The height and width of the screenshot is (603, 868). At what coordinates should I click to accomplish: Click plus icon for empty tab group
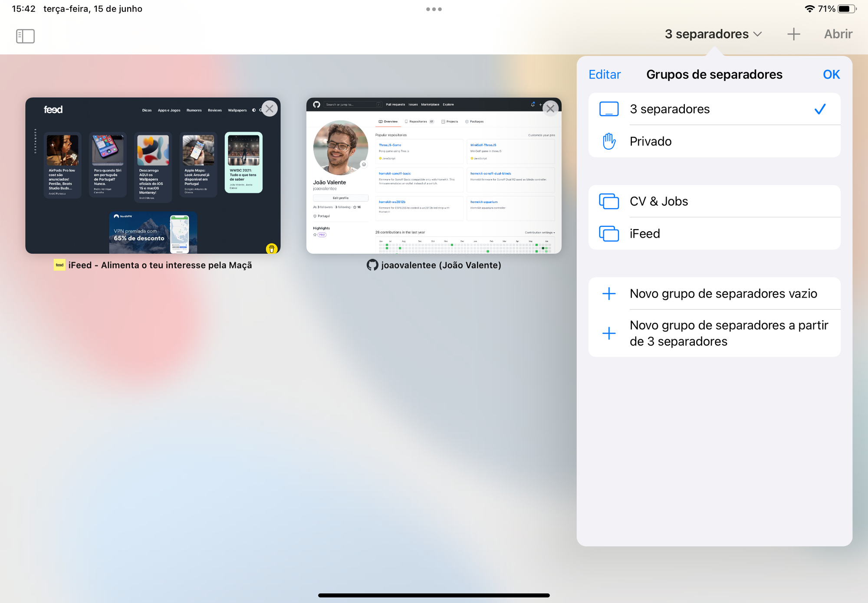pos(609,294)
